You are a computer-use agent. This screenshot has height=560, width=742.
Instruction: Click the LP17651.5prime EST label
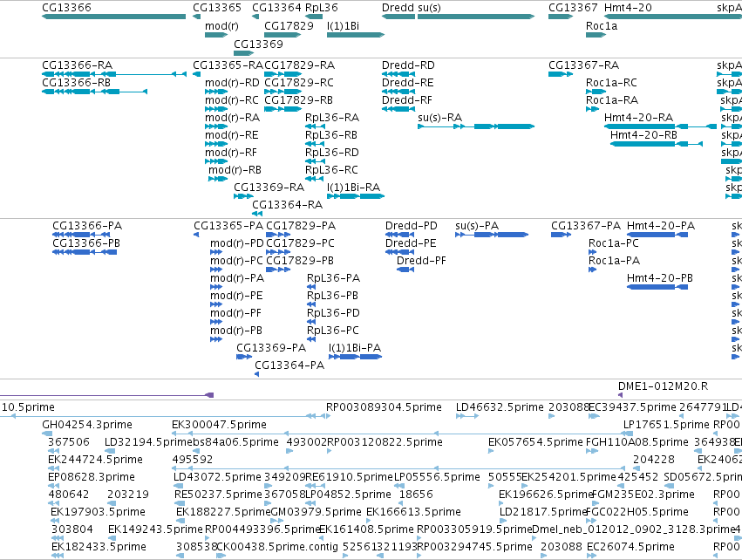pos(666,424)
